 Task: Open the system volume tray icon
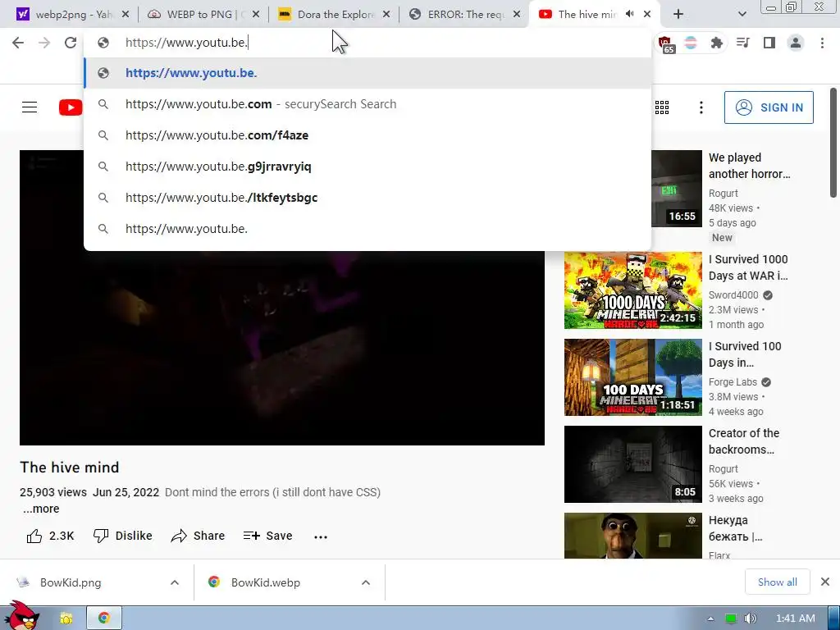pyautogui.click(x=751, y=619)
